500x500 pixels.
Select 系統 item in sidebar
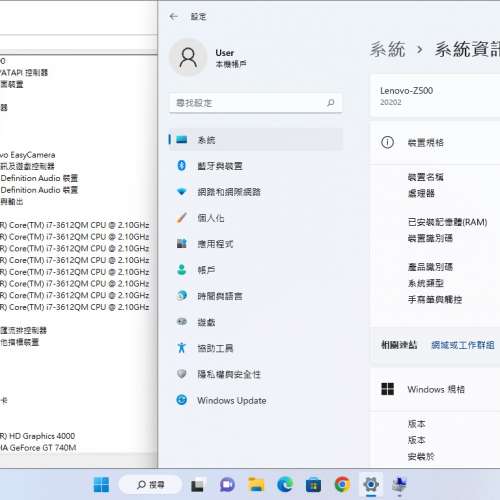click(256, 140)
